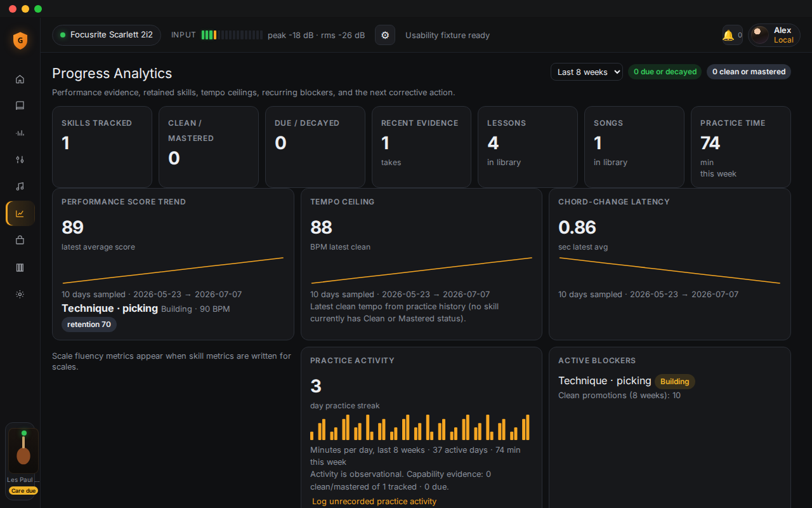Click the Care due badge
The height and width of the screenshot is (508, 812).
click(x=23, y=491)
